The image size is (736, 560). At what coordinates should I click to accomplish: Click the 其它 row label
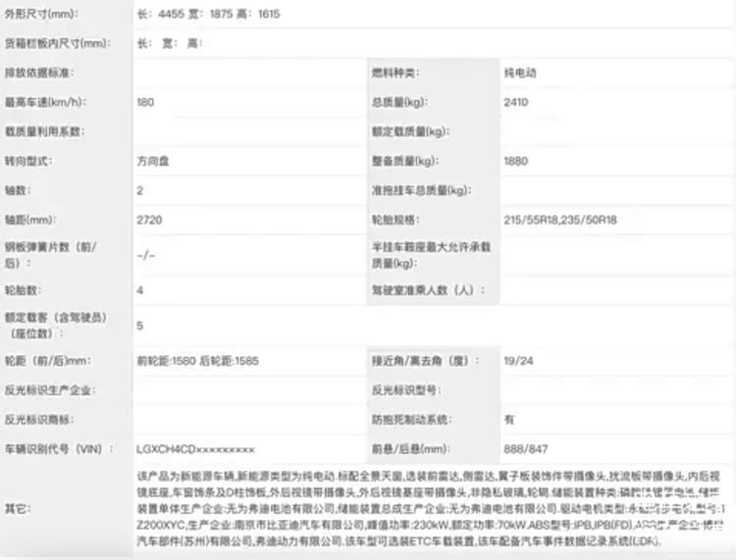point(17,509)
